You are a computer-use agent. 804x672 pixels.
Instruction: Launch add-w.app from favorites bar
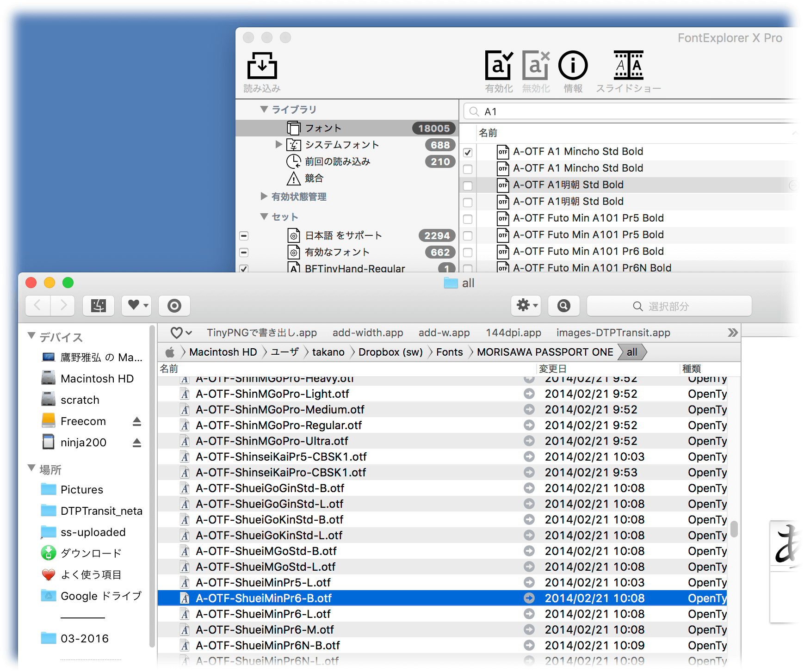tap(444, 333)
